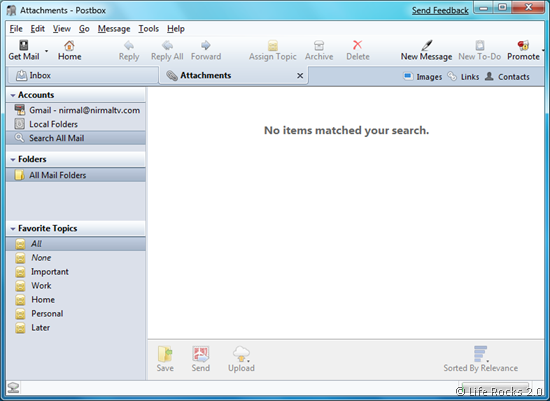Open Get Mail dropdown arrow
Viewport: 550px width, 401px height.
(x=46, y=51)
